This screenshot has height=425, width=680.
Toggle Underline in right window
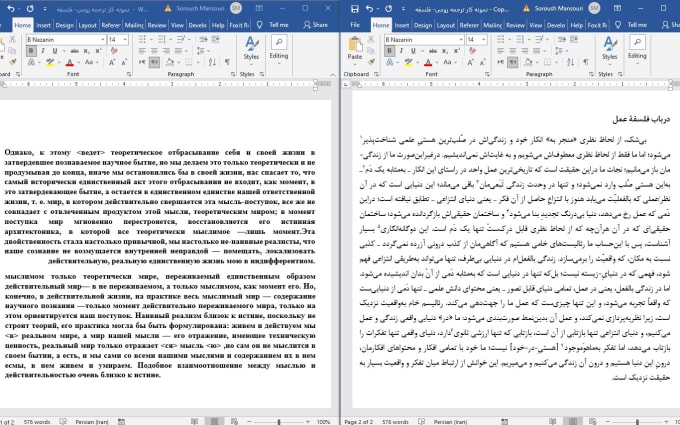(x=413, y=51)
